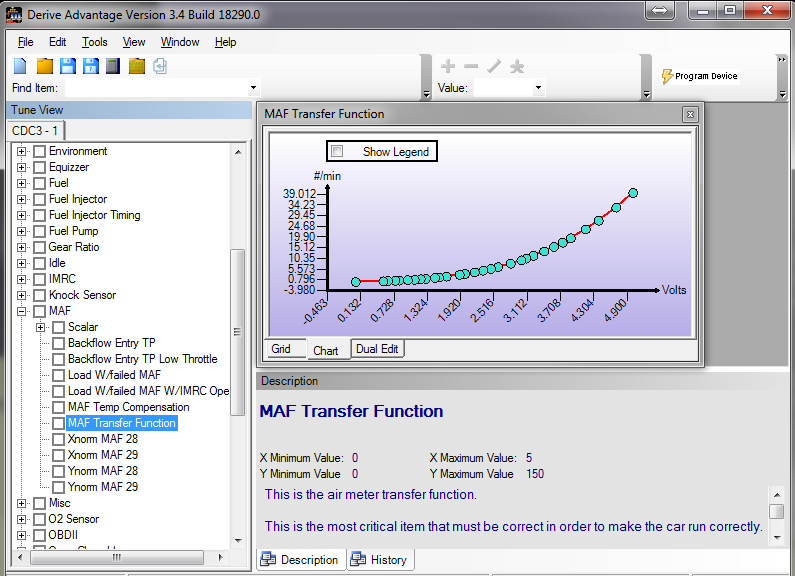Expand the Environment tree node
The image size is (795, 576).
[21, 151]
